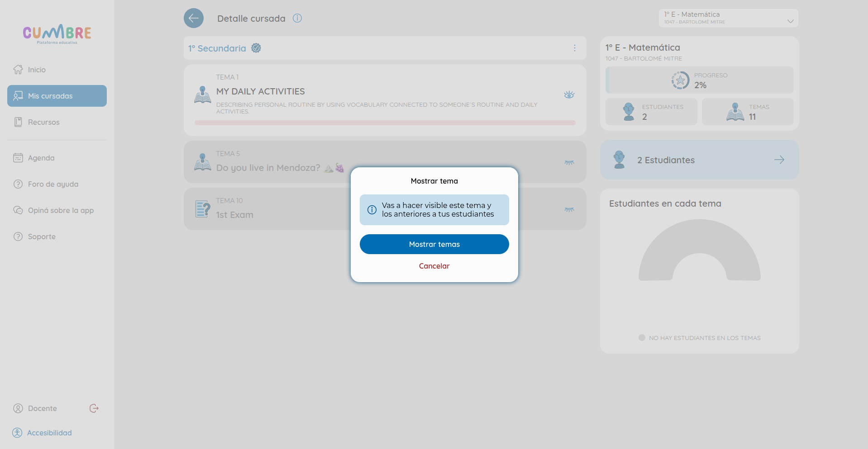Go back with the arrow button
Image resolution: width=868 pixels, height=449 pixels.
pyautogui.click(x=194, y=18)
